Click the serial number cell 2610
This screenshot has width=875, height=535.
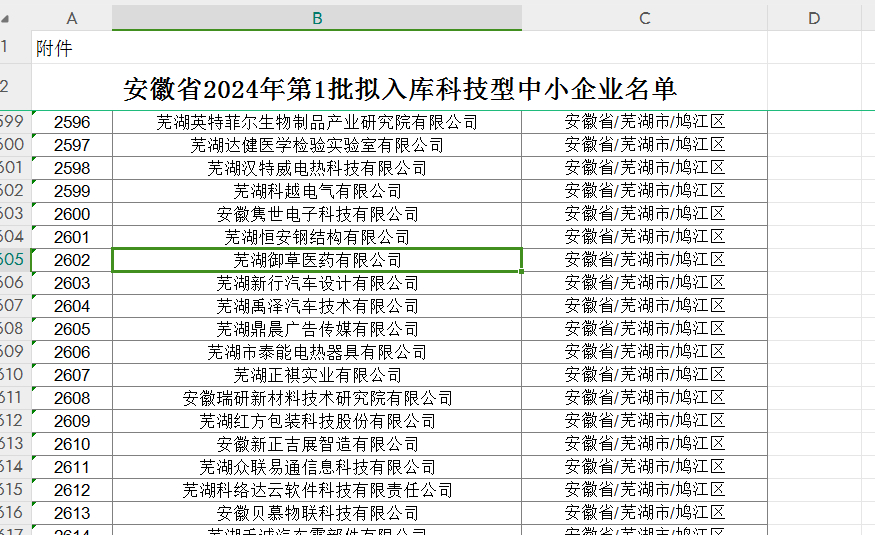click(72, 444)
